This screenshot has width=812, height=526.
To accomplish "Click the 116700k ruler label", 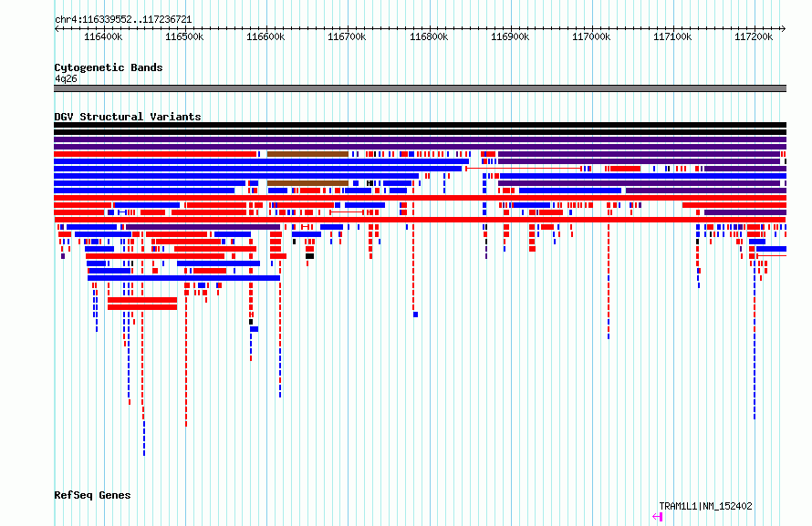I will click(347, 36).
